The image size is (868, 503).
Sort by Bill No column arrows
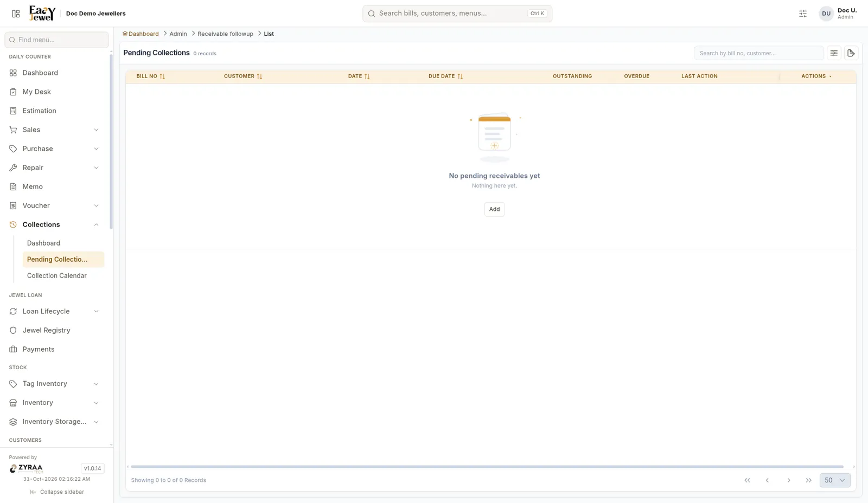pyautogui.click(x=162, y=76)
